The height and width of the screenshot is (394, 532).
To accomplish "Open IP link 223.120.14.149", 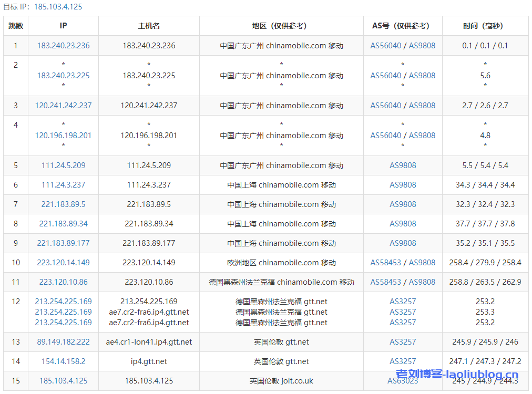I will click(63, 263).
